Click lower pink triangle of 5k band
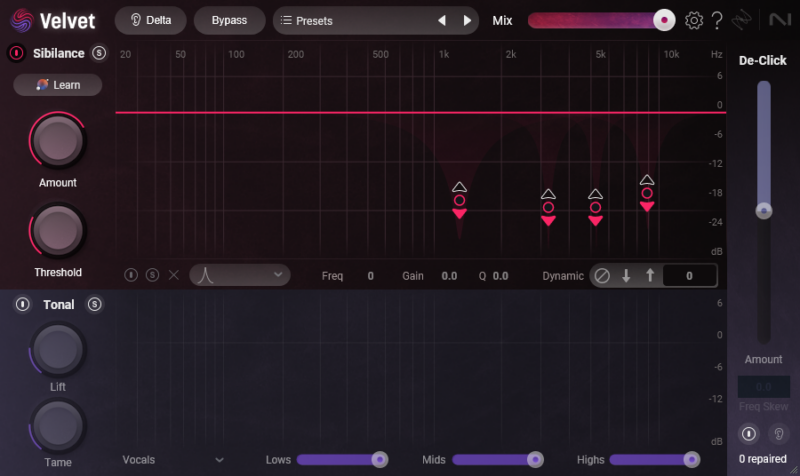Image resolution: width=800 pixels, height=476 pixels. tap(595, 221)
